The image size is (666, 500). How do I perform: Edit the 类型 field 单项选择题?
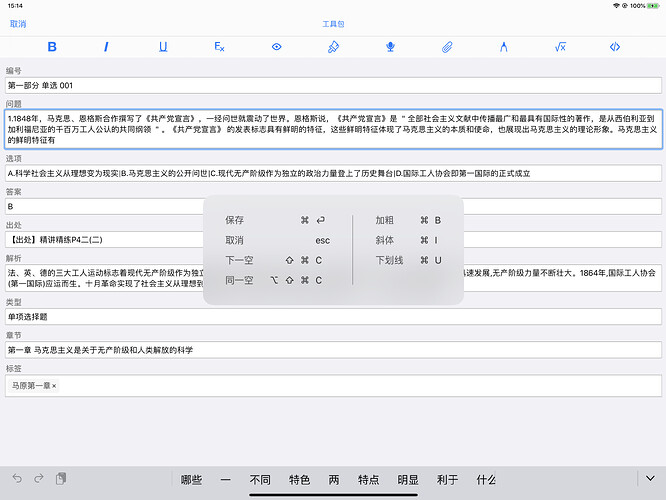click(333, 317)
